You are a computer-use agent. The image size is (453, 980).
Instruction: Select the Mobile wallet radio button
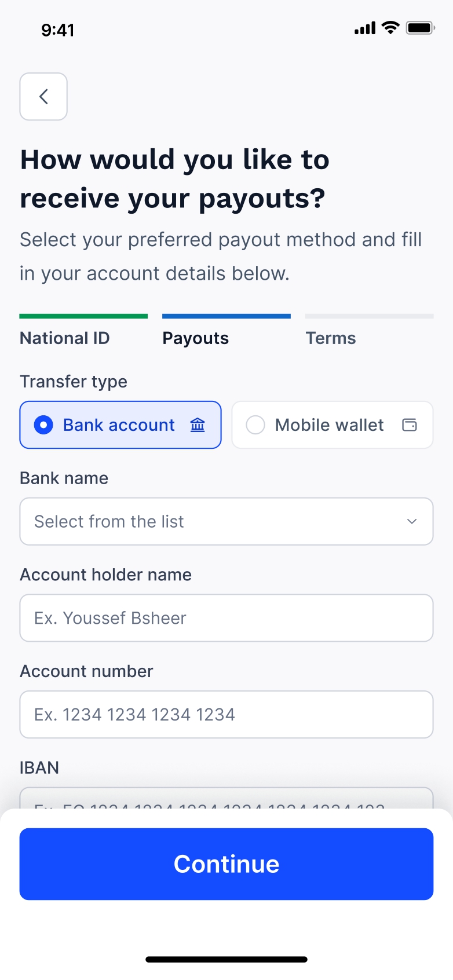[x=255, y=425]
